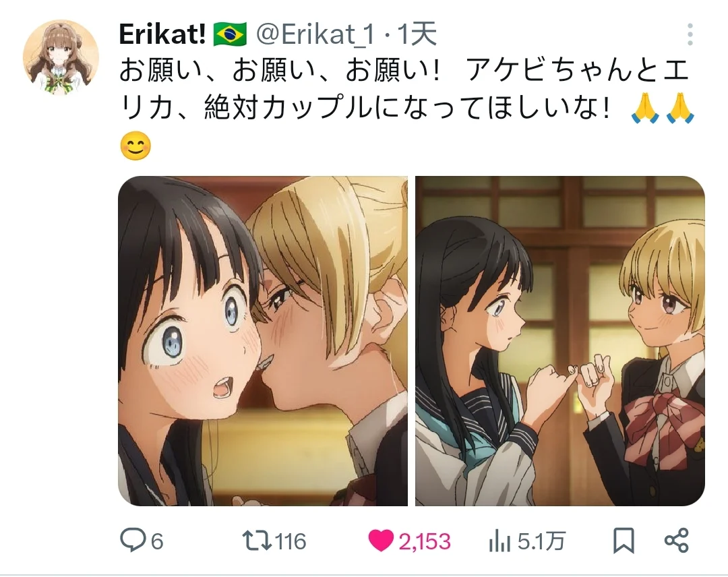Image resolution: width=728 pixels, height=577 pixels.
Task: Click the smiling face emoji
Action: point(135,146)
